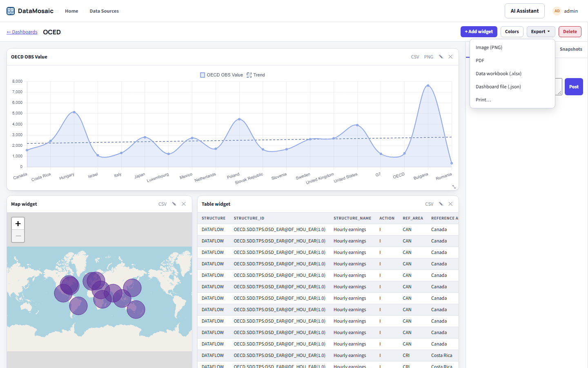Choose Image (PNG) export option

tap(512, 47)
